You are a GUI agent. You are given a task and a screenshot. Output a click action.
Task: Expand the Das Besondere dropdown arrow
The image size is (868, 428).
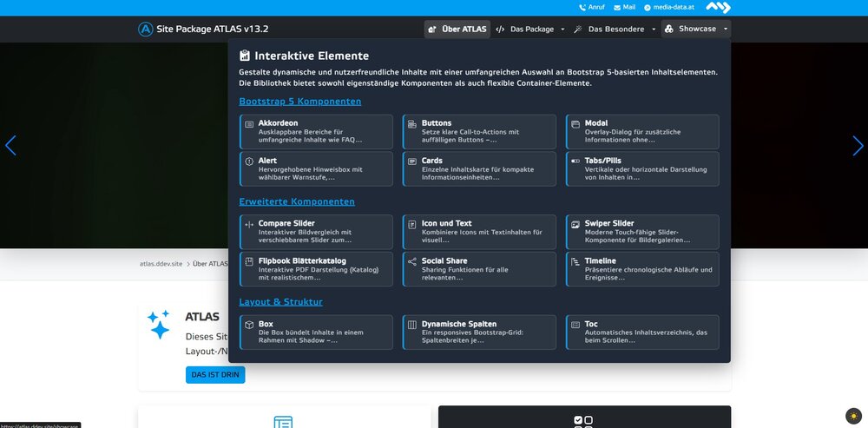(654, 29)
